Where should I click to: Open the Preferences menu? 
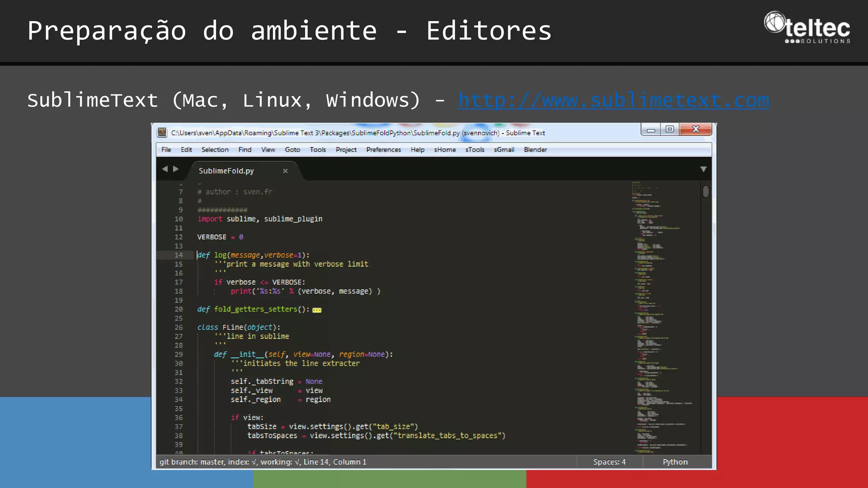coord(384,150)
